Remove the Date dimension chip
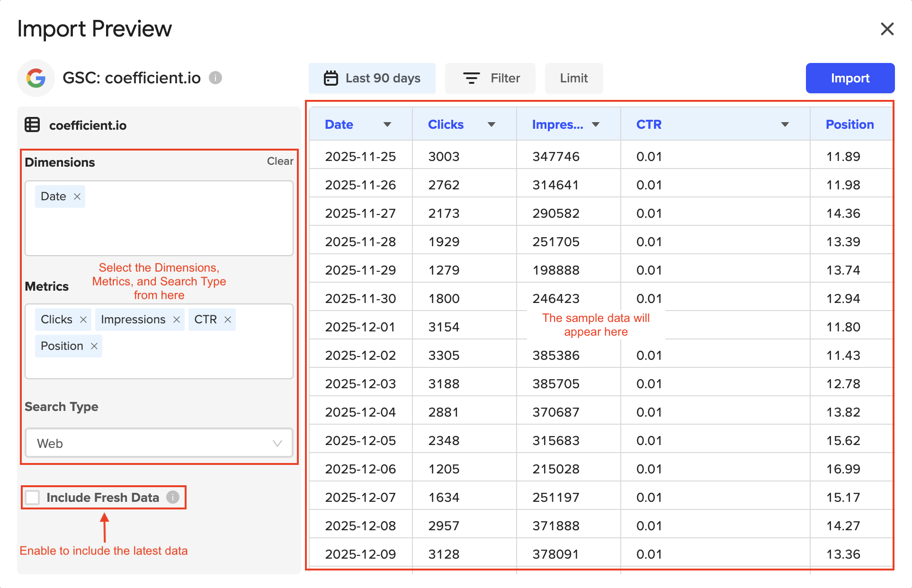The width and height of the screenshot is (912, 588). pos(77,196)
